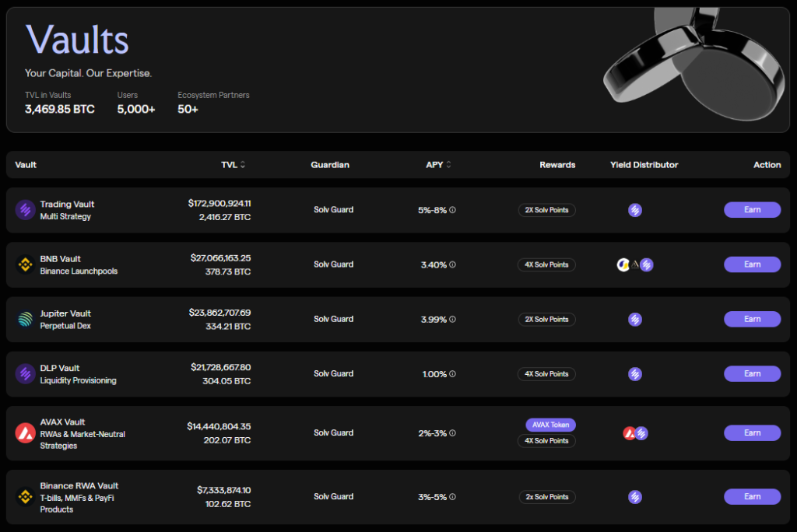
Task: Select the Yield Distributor column header
Action: tap(644, 165)
